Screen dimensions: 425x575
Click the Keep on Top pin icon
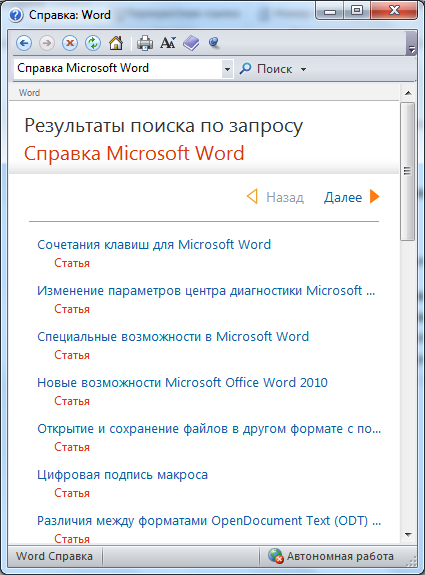[214, 43]
